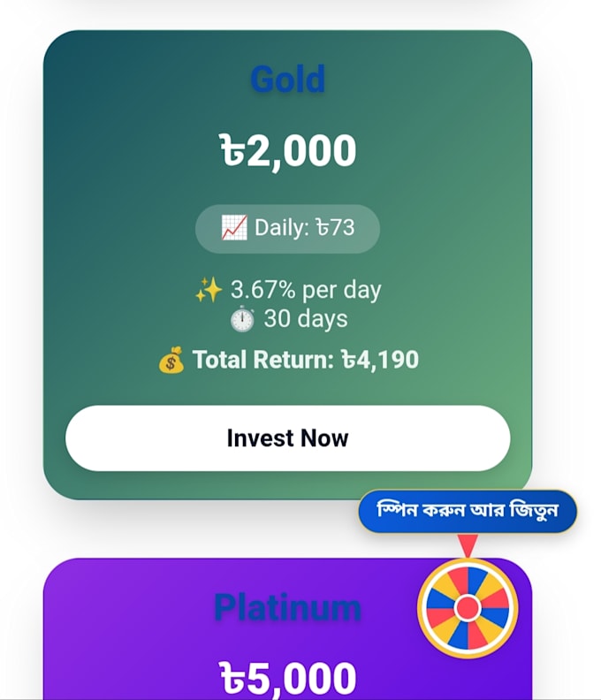The height and width of the screenshot is (700, 601).
Task: Click the Daily label text in badge
Action: [x=281, y=228]
